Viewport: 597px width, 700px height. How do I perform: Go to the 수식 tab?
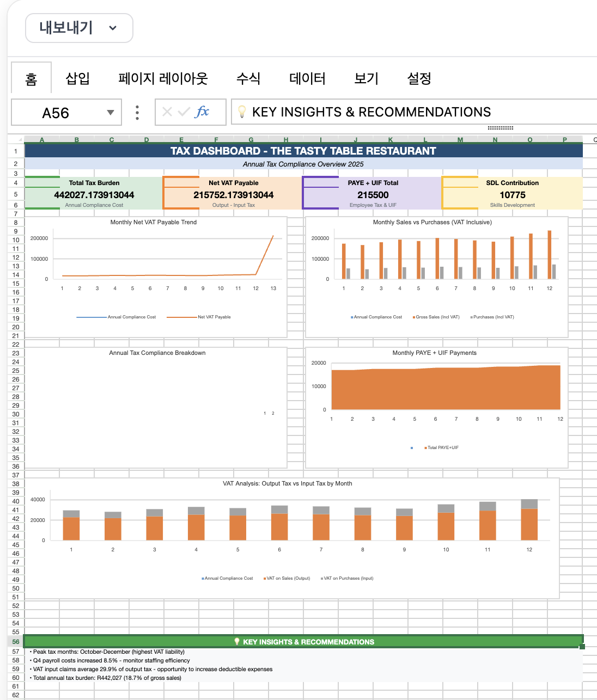coord(248,78)
